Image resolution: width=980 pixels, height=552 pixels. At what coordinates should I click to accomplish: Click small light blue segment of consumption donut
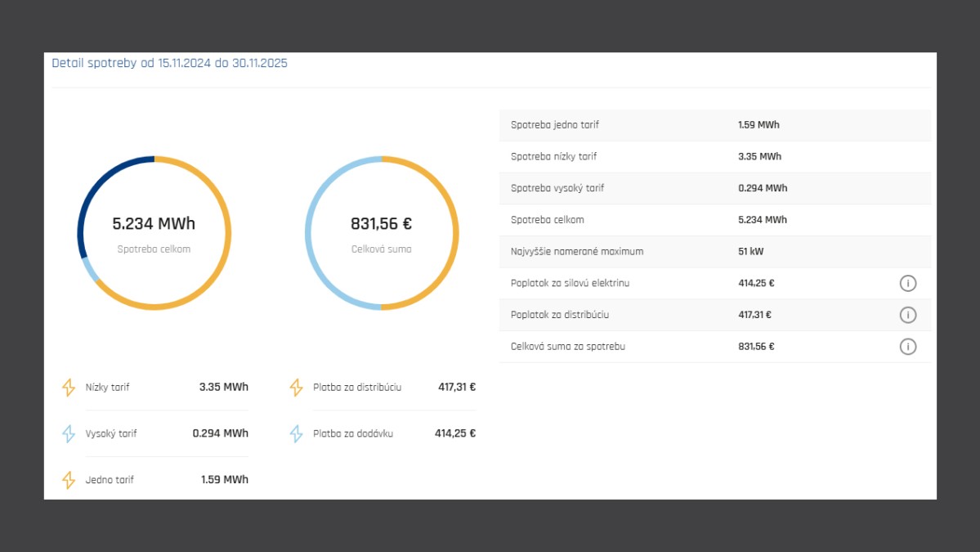click(89, 269)
